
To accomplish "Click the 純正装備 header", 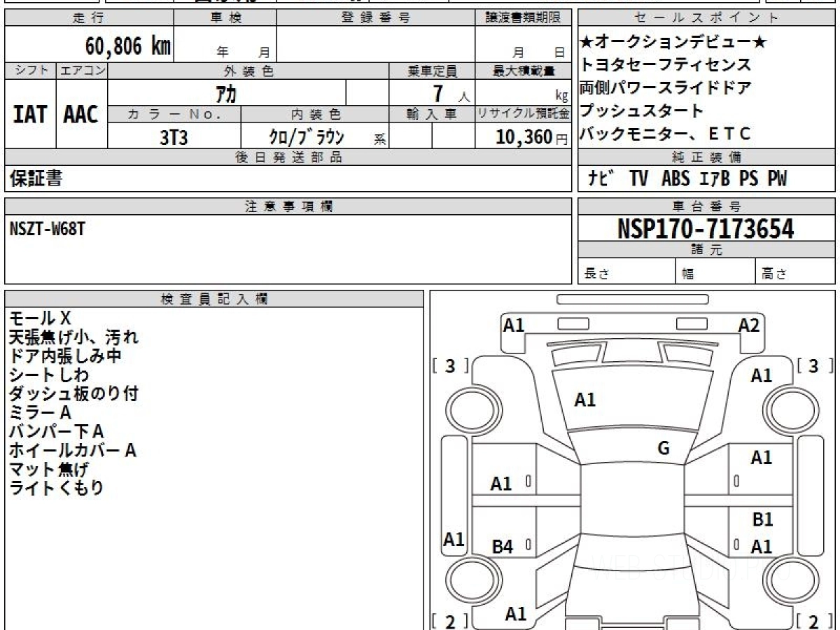I will tap(706, 157).
